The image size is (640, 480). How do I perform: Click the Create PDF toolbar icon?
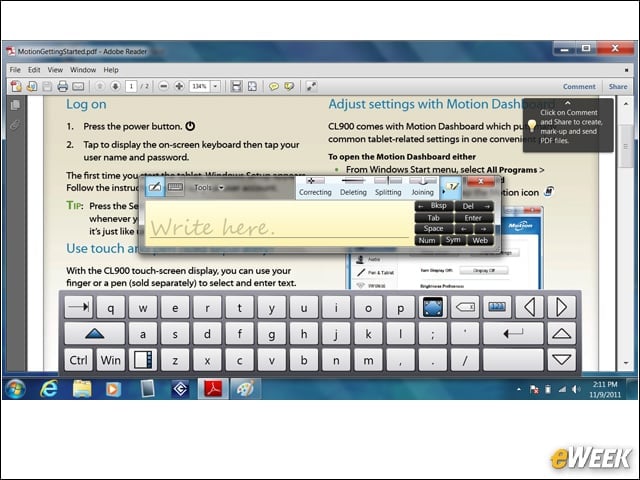(x=16, y=86)
